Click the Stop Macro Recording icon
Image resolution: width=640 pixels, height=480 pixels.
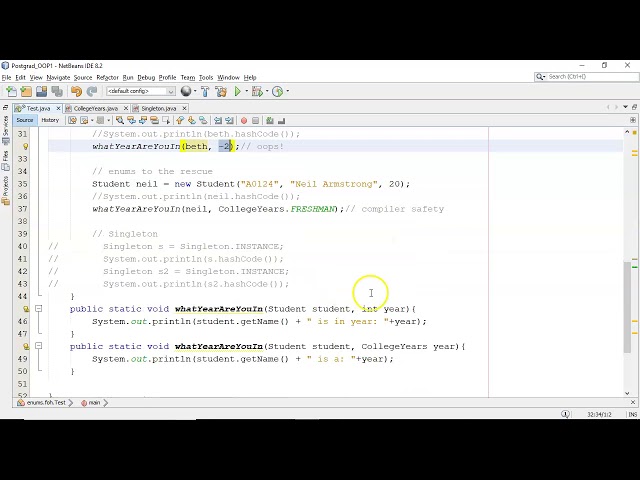coord(256,120)
